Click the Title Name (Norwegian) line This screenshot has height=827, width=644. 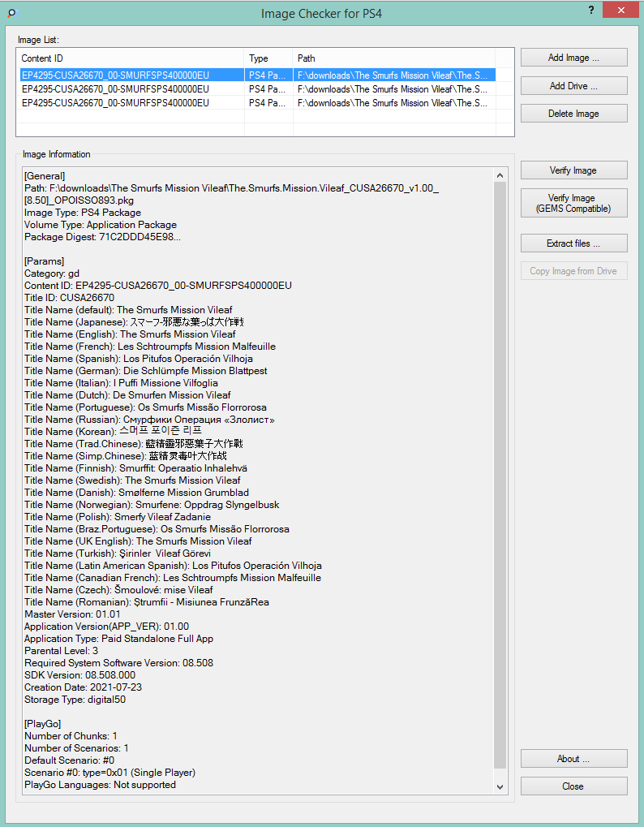click(152, 504)
